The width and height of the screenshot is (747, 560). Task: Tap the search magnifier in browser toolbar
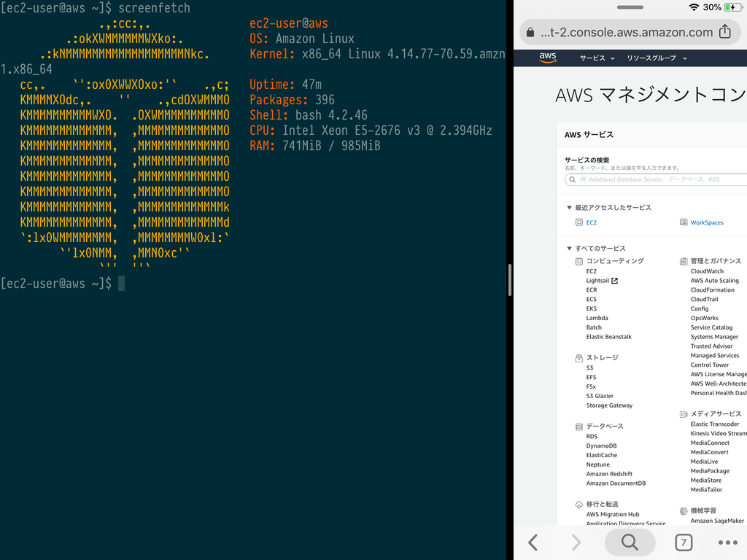pos(630,542)
